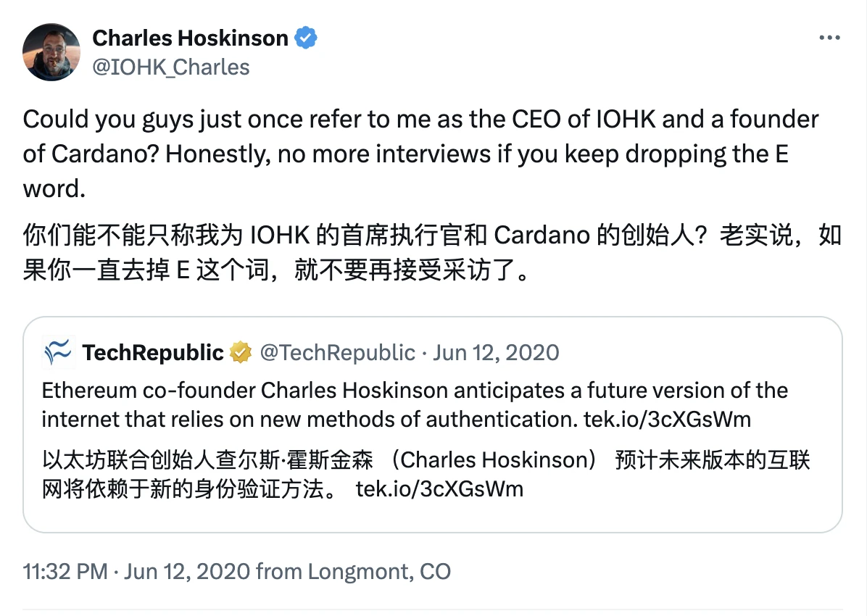The width and height of the screenshot is (867, 616).
Task: Select the Longmont, CO location
Action: pyautogui.click(x=379, y=571)
